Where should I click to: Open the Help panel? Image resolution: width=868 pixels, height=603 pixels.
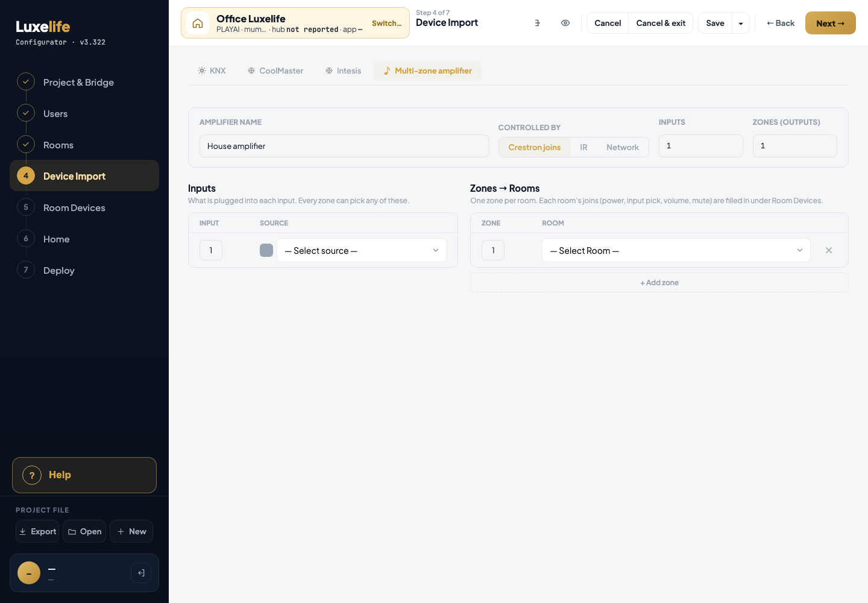click(84, 475)
